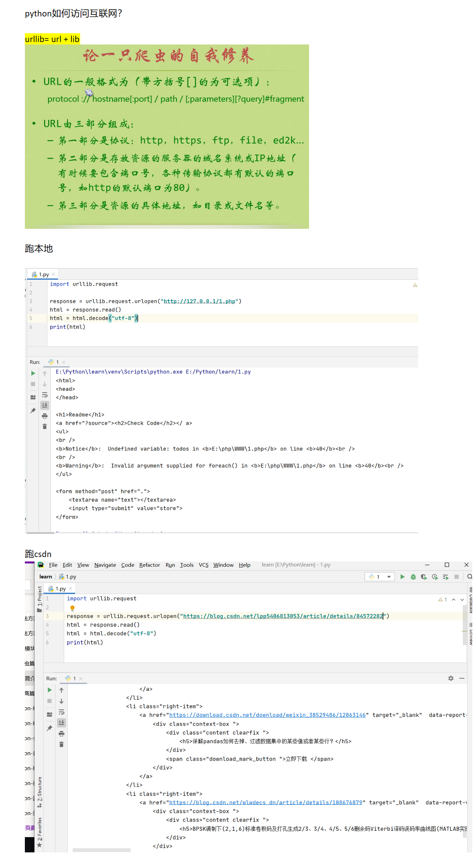The width and height of the screenshot is (473, 868).
Task: Open the Refactor menu
Action: tap(150, 565)
